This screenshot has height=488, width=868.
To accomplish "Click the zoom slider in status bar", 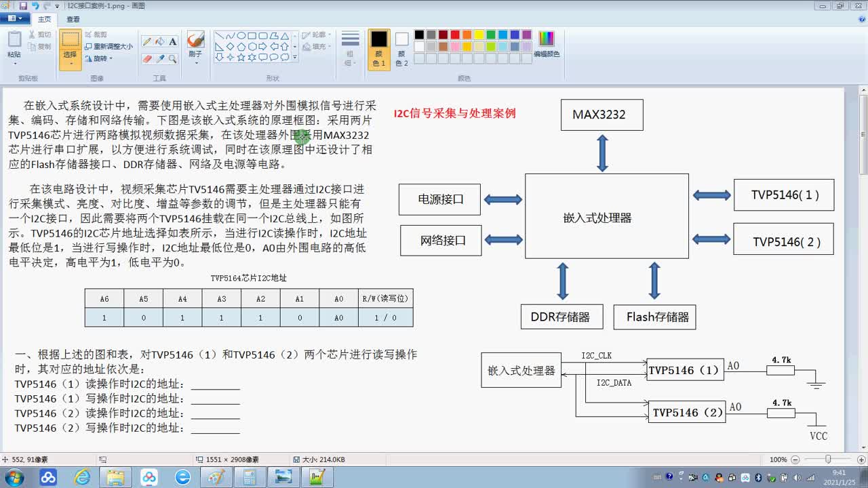I will coord(827,460).
